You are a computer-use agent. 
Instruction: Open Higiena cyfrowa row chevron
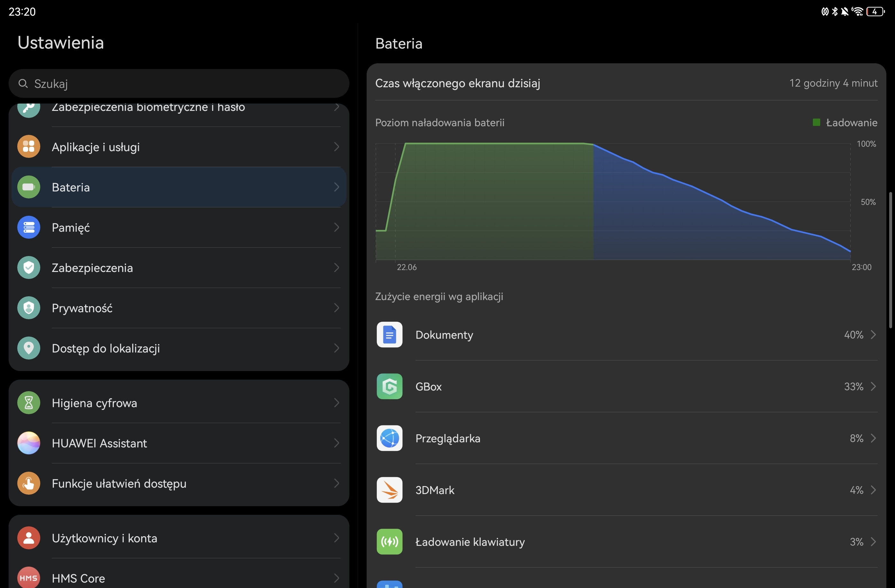(x=336, y=403)
